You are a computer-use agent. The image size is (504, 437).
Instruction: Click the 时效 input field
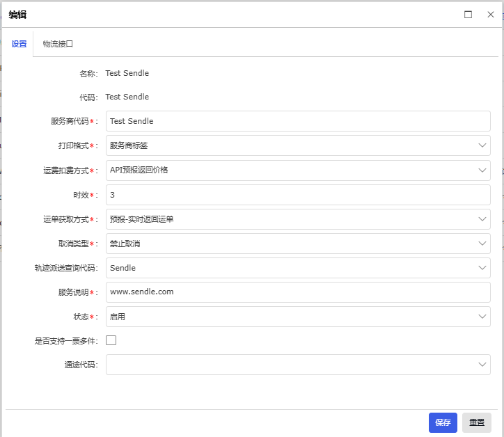(x=297, y=195)
